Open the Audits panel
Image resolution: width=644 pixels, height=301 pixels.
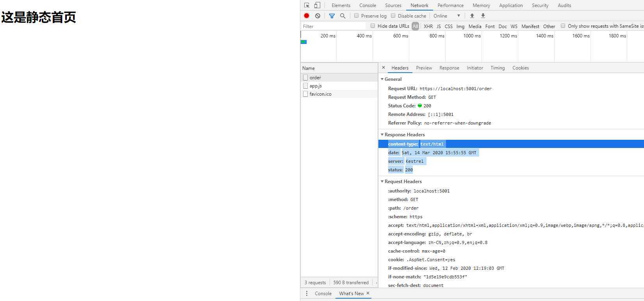[x=564, y=5]
